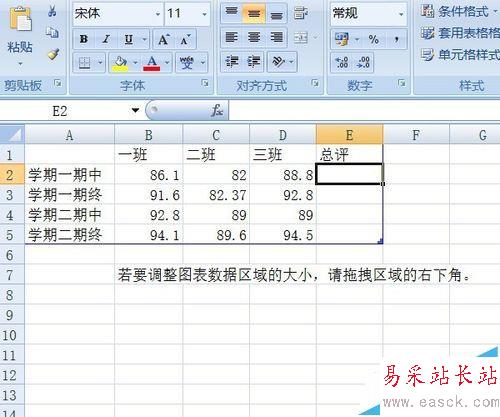
Task: Open underline style dropdown arrow
Action: [x=145, y=39]
